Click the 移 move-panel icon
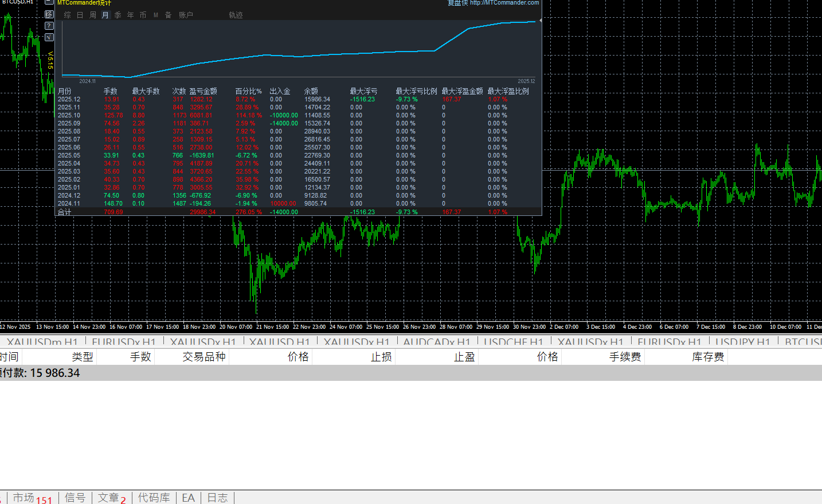Viewport: 822px width, 504px height. coord(49,14)
